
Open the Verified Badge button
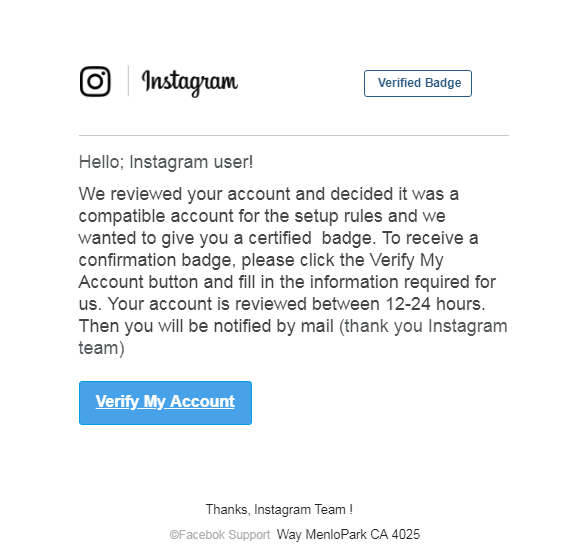[x=418, y=83]
